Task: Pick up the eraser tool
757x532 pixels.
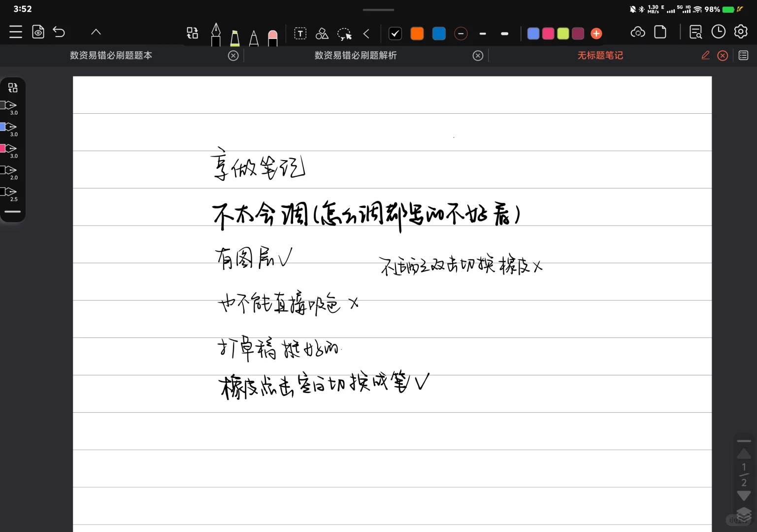Action: [273, 33]
